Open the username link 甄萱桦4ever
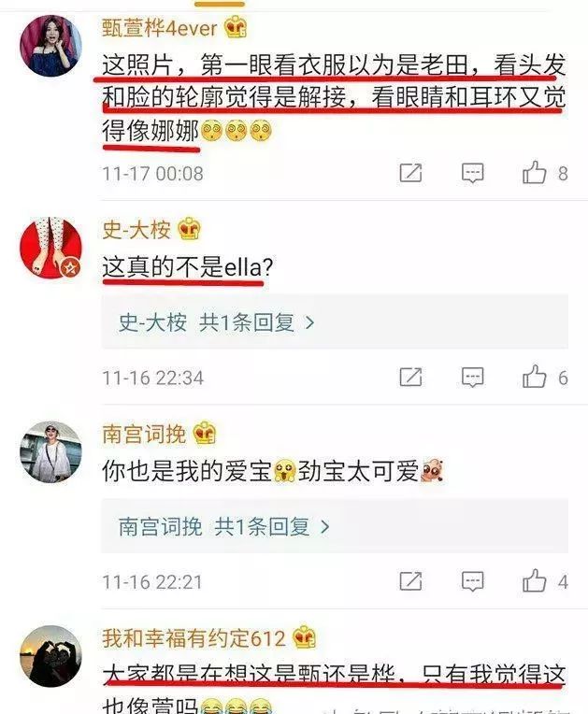The image size is (588, 714). 160,28
